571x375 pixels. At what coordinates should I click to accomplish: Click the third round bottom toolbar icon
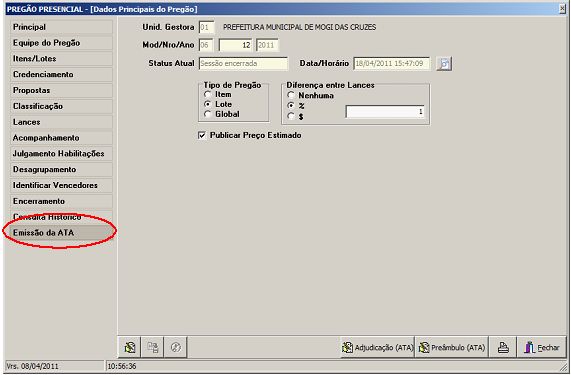click(x=176, y=347)
